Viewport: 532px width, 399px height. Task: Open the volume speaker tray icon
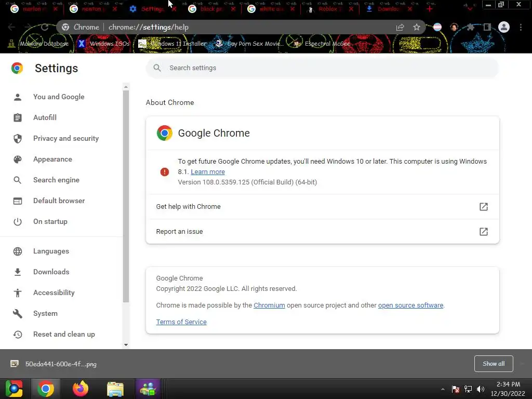click(x=480, y=389)
